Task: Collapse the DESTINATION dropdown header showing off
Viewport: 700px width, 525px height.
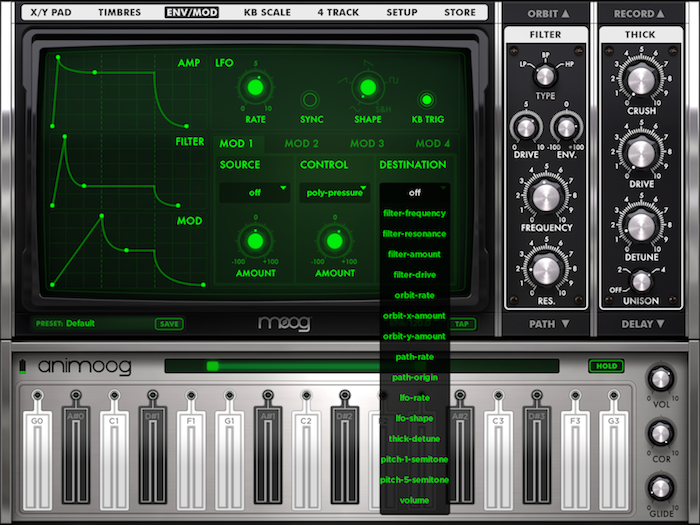Action: (x=415, y=192)
